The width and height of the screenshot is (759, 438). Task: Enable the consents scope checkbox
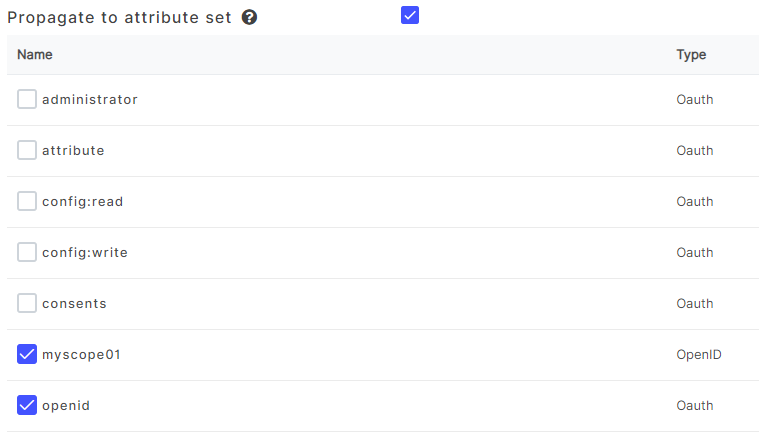click(27, 303)
